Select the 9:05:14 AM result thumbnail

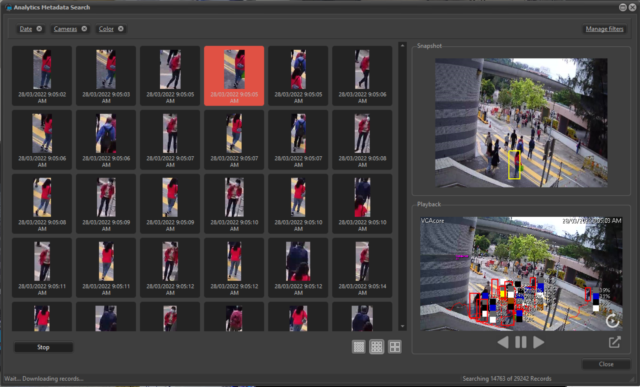(x=362, y=267)
